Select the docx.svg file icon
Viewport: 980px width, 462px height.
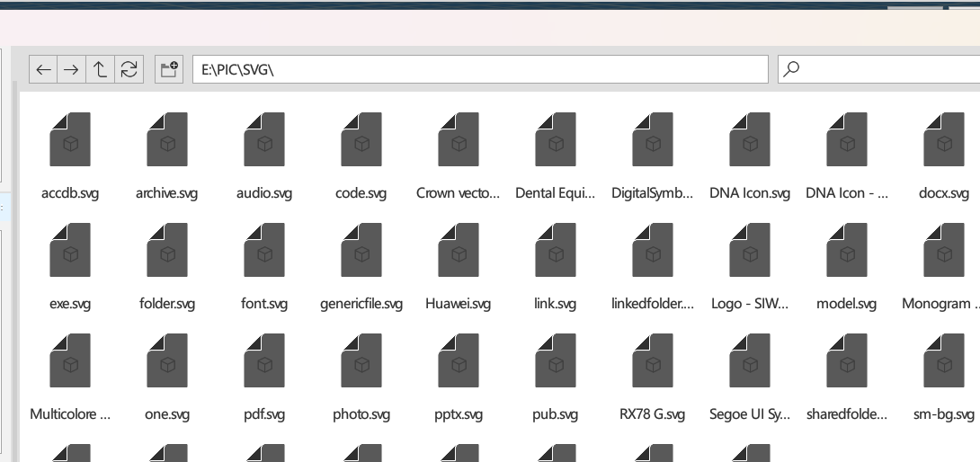[x=944, y=139]
